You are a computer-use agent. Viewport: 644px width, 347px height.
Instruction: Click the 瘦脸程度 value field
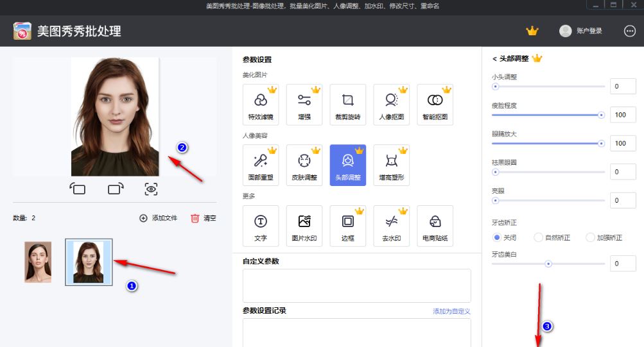pyautogui.click(x=623, y=115)
